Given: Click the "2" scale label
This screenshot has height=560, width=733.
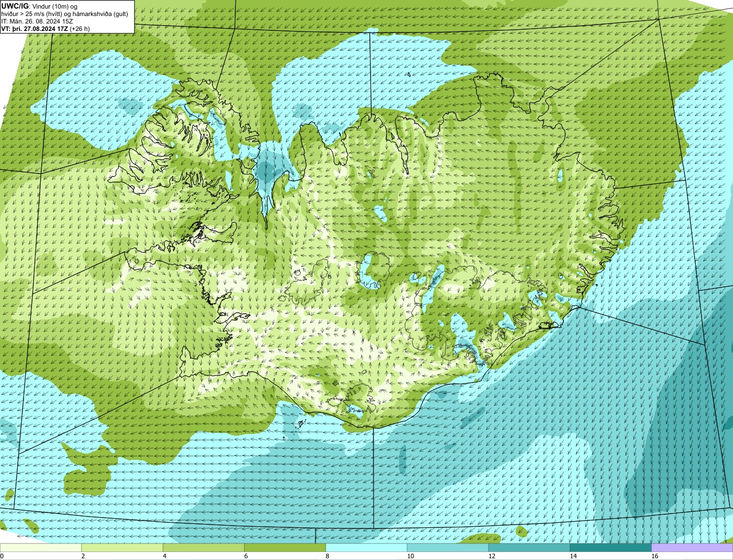Looking at the screenshot, I should click(x=83, y=556).
